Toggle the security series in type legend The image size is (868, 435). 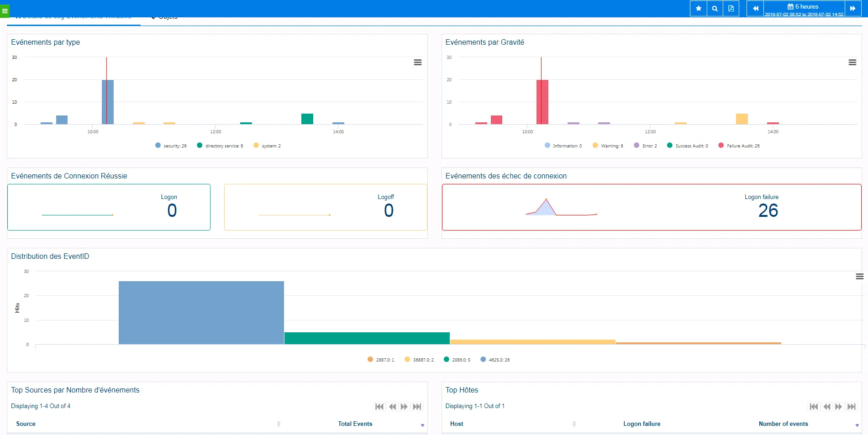(x=171, y=146)
